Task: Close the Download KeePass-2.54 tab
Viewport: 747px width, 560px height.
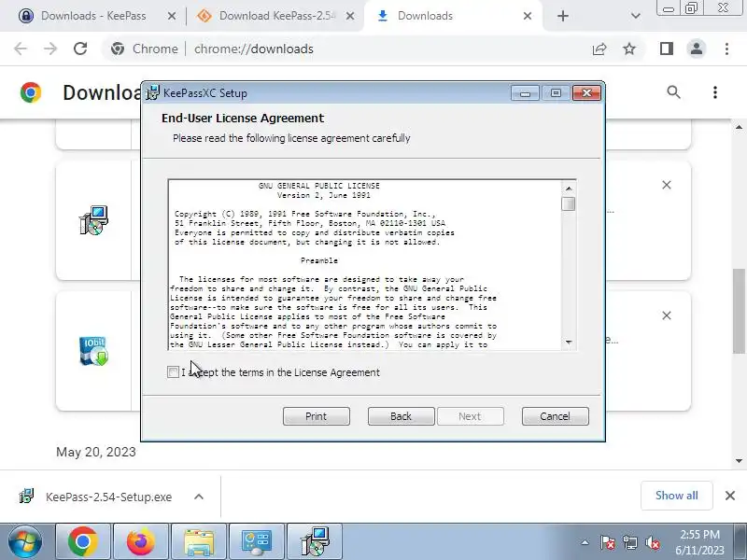Action: point(349,16)
